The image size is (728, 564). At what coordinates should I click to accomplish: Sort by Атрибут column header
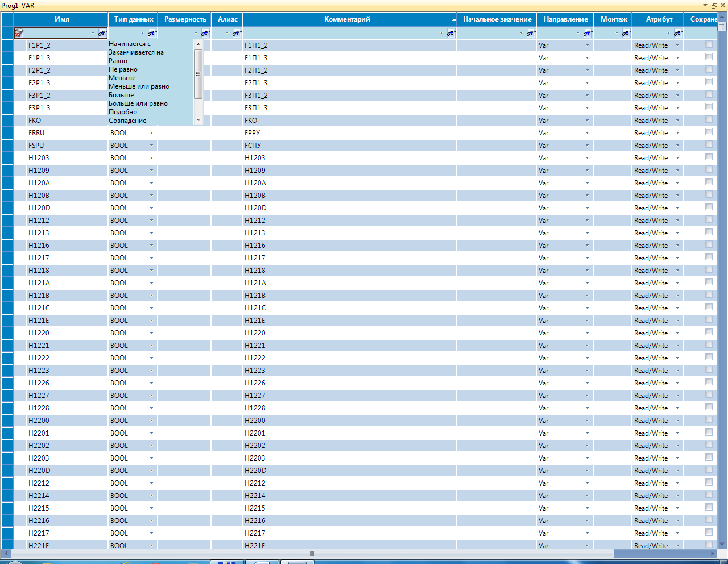pos(658,19)
